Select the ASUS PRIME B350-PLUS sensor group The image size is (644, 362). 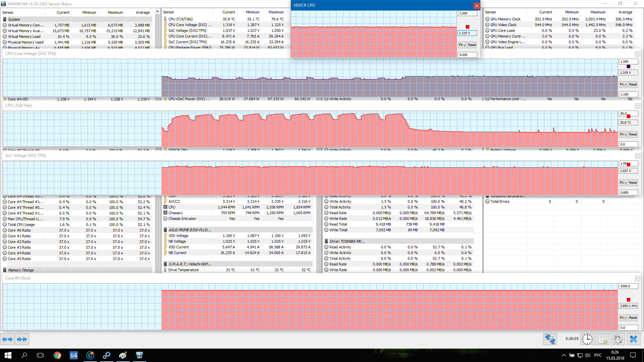[x=190, y=230]
